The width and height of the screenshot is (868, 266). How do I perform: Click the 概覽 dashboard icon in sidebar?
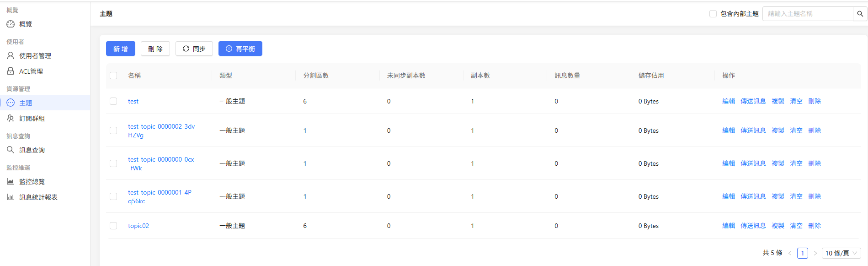tap(11, 24)
